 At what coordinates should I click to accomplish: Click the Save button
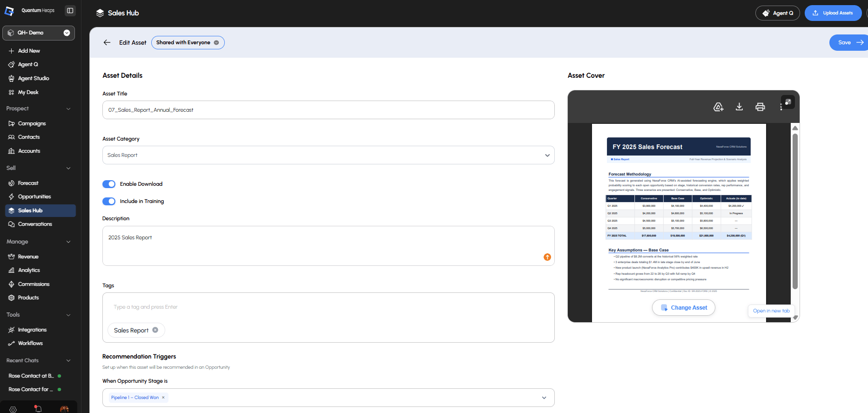[848, 42]
